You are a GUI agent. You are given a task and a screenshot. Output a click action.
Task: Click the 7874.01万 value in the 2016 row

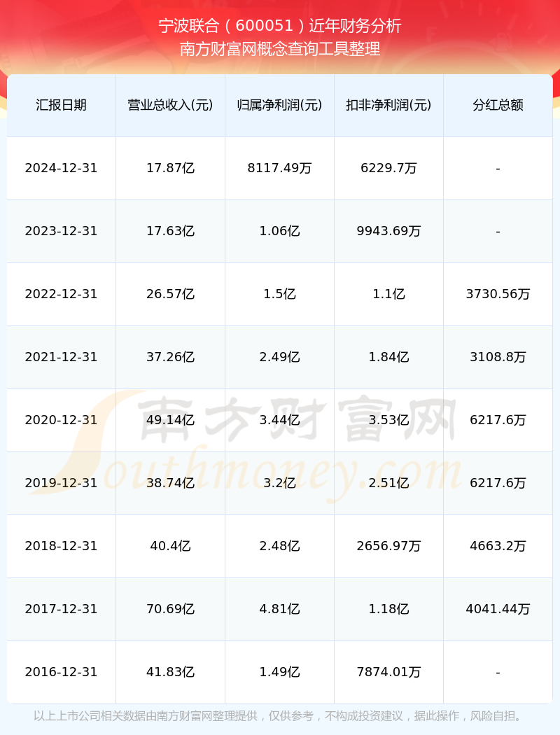[389, 672]
